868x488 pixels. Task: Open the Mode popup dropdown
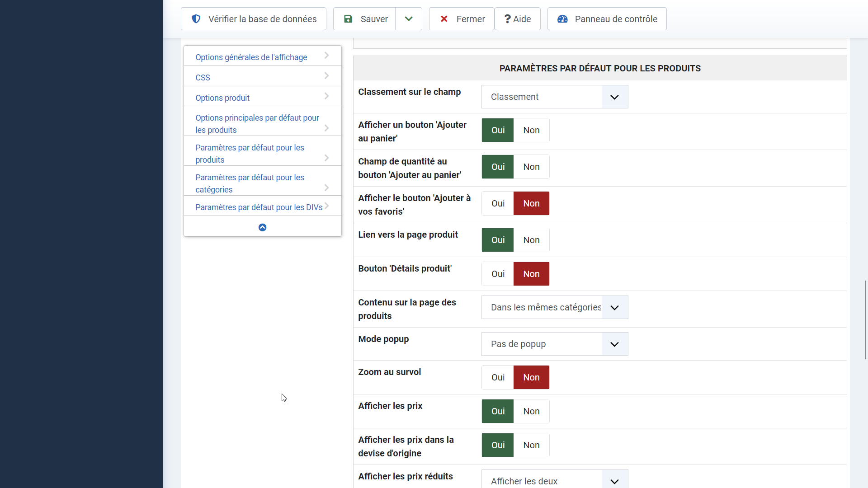[554, 344]
